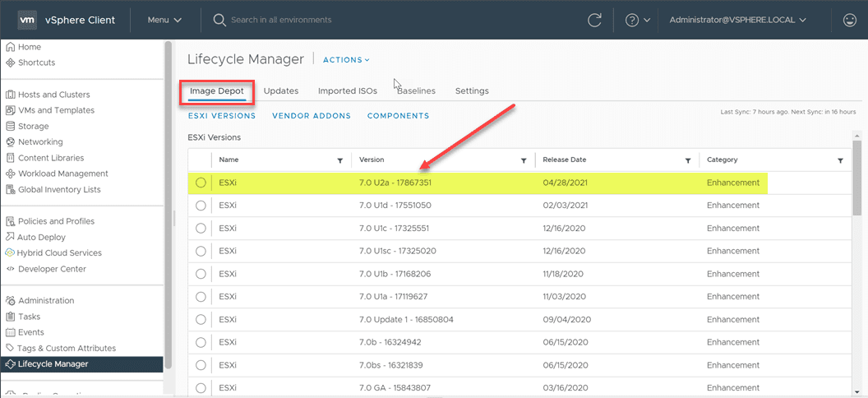
Task: Filter the Release Date column
Action: pos(687,160)
